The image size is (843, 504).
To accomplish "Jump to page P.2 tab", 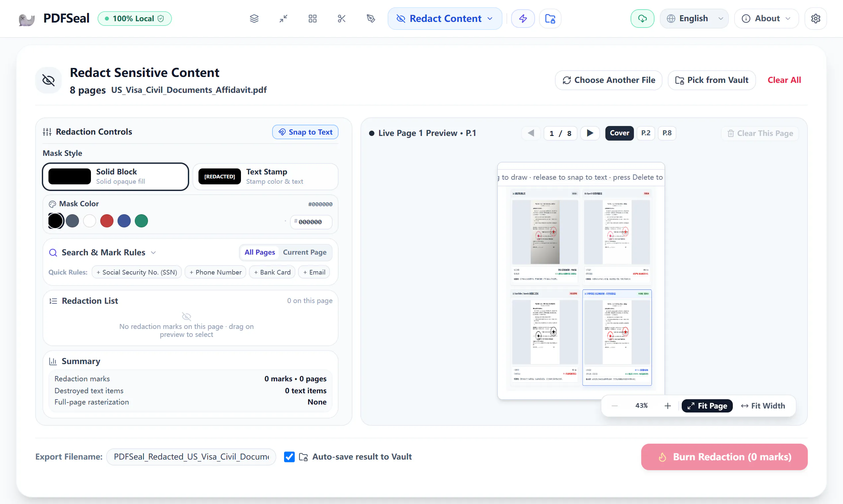I will tap(646, 133).
